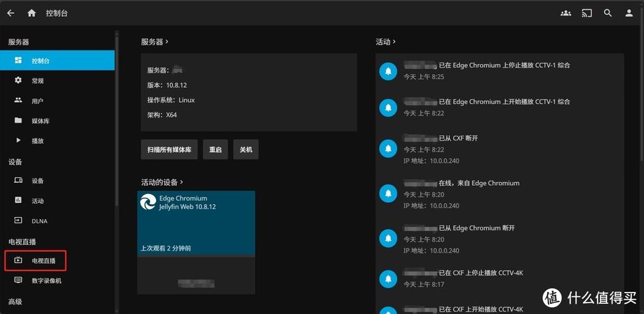Viewport: 644px width, 314px height.
Task: Open 播放 settings in sidebar
Action: point(57,141)
